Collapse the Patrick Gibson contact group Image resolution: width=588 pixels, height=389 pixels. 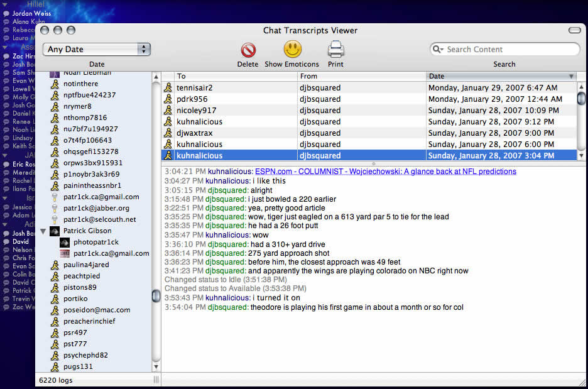43,231
